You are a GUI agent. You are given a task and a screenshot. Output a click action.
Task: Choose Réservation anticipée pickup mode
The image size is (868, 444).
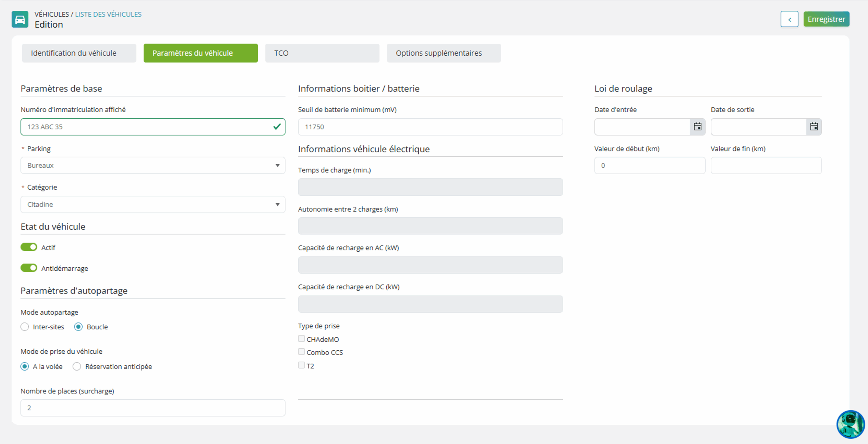click(77, 366)
